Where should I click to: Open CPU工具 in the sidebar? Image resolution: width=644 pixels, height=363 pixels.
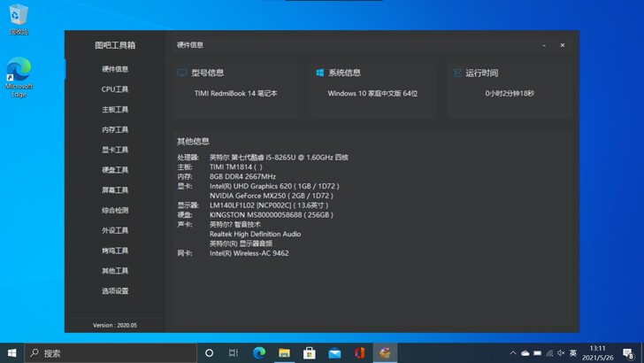tap(115, 89)
